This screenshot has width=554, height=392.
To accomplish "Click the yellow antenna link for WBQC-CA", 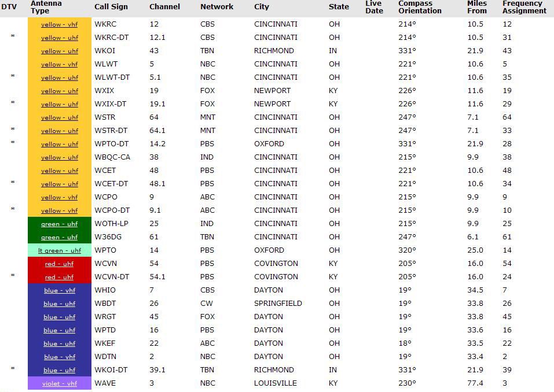I will (x=59, y=157).
